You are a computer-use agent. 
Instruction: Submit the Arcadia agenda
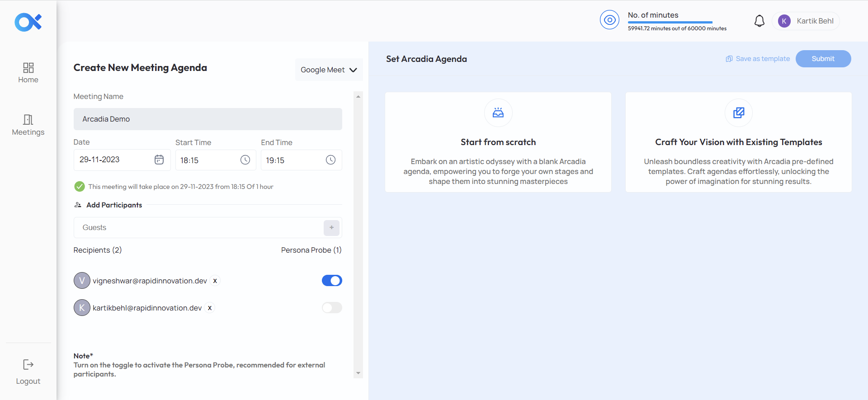[823, 59]
